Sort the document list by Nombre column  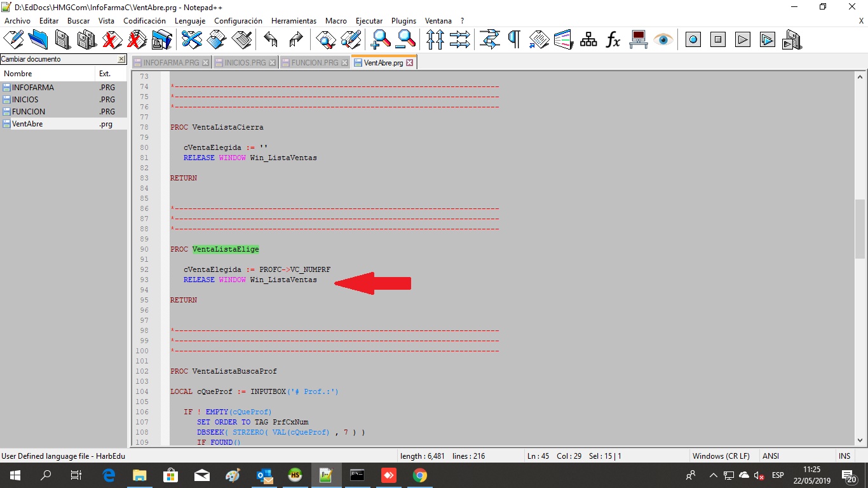click(48, 74)
